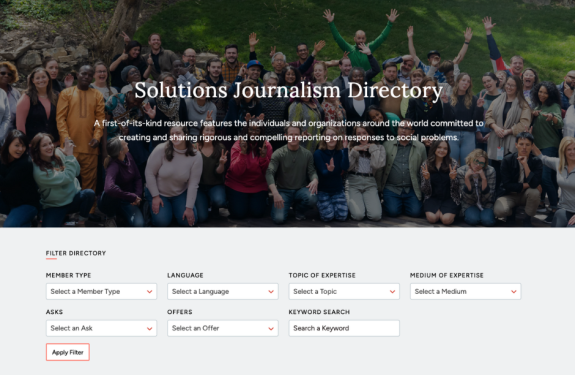Click the OFFERS label

point(180,312)
